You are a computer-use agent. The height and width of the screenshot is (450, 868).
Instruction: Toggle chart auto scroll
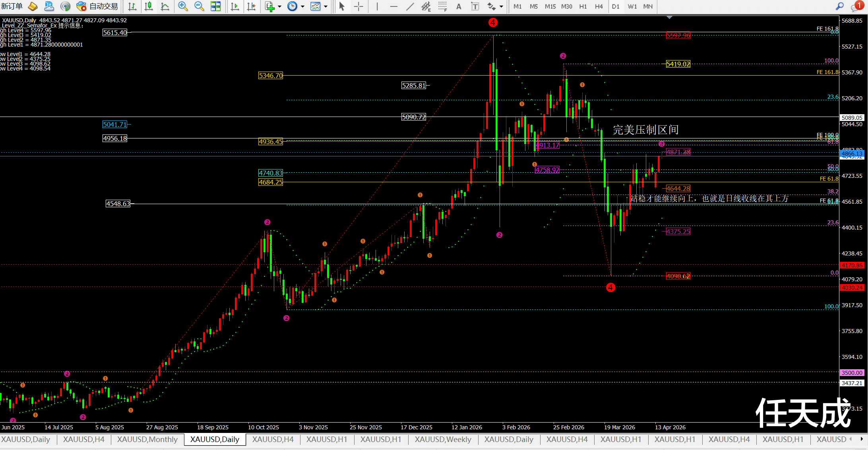(x=235, y=6)
